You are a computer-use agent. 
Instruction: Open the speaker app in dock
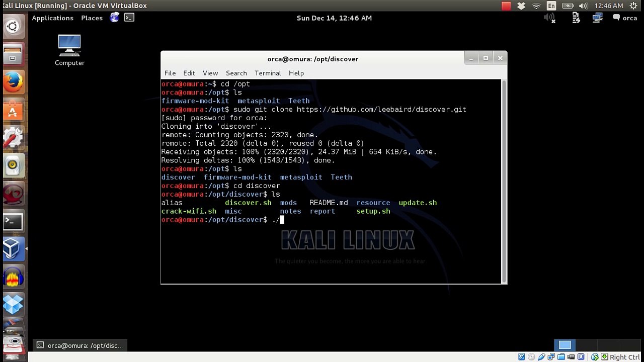(x=13, y=165)
